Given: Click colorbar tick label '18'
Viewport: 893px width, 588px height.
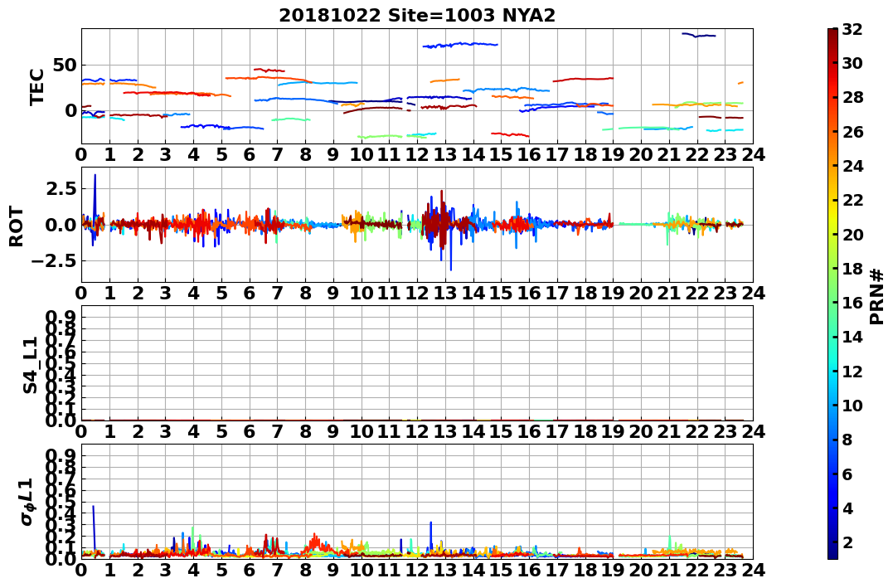Looking at the screenshot, I should click(852, 269).
